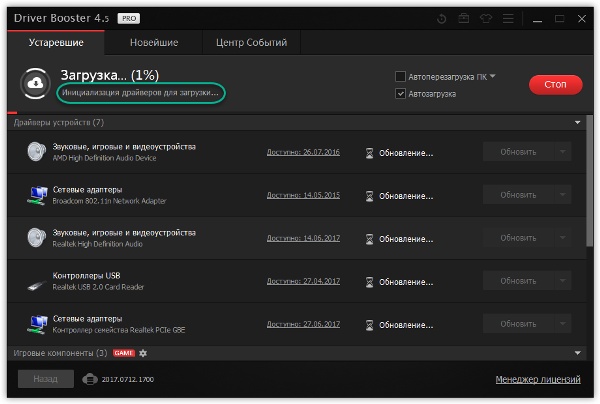Click hourglass icon in USB Card Reader row
This screenshot has width=600, height=404.
click(369, 282)
